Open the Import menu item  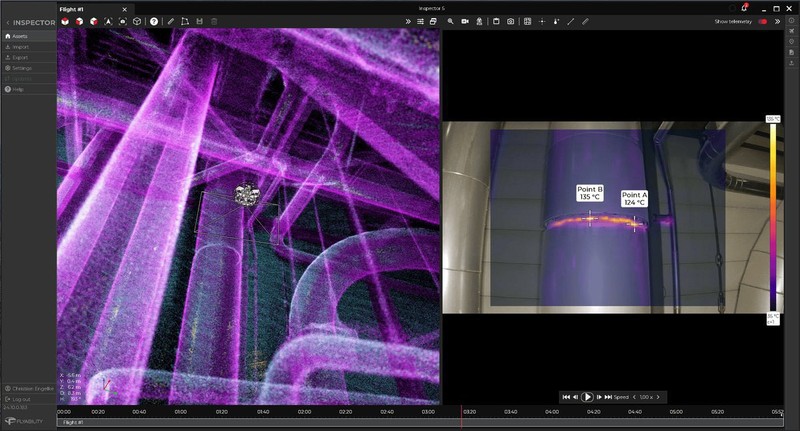[x=20, y=46]
